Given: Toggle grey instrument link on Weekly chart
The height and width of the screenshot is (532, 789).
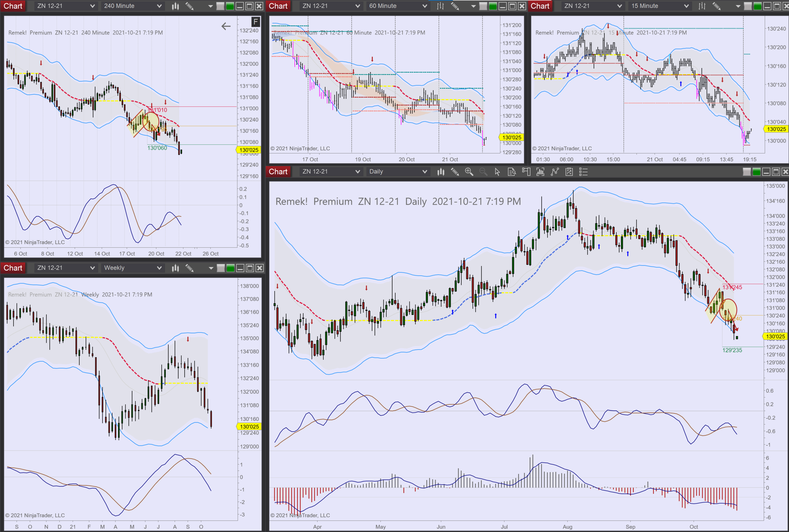Looking at the screenshot, I should coord(221,268).
